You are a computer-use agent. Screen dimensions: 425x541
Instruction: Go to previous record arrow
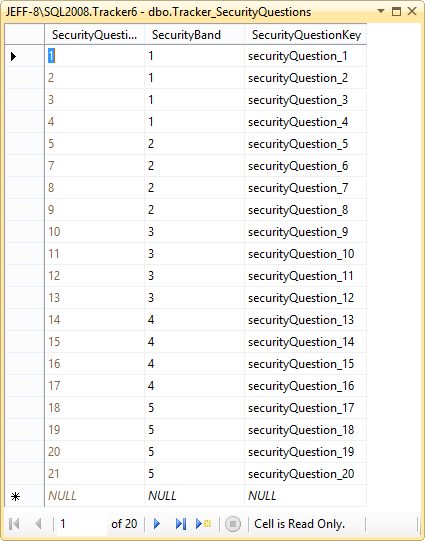tap(38, 524)
